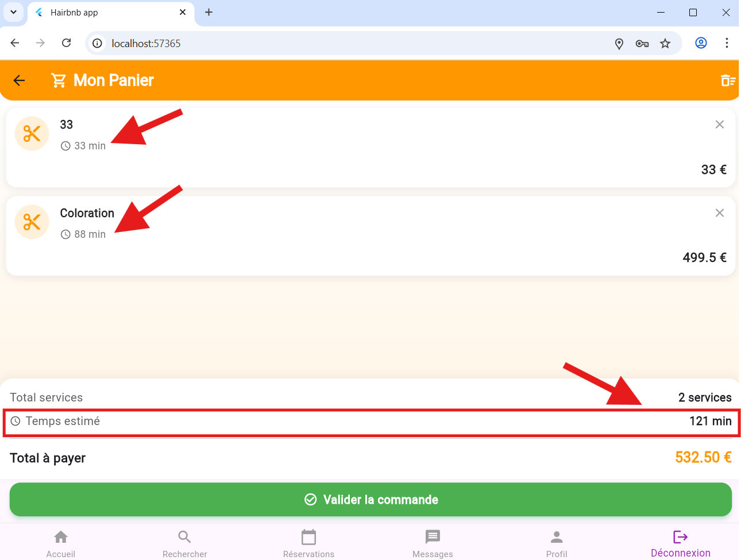Bookmark this page with the star icon
Image resolution: width=741 pixels, height=560 pixels.
665,44
